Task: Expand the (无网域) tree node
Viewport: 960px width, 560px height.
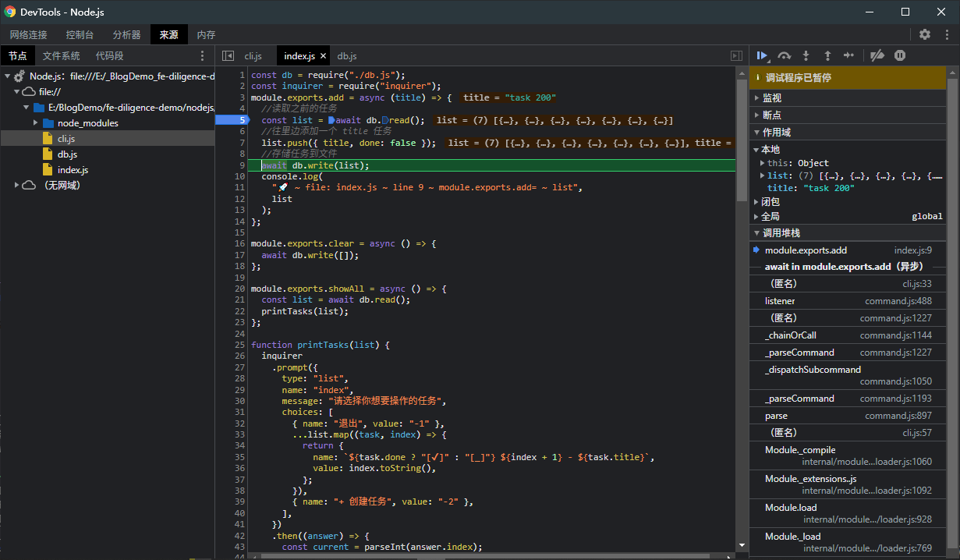Action: tap(17, 186)
